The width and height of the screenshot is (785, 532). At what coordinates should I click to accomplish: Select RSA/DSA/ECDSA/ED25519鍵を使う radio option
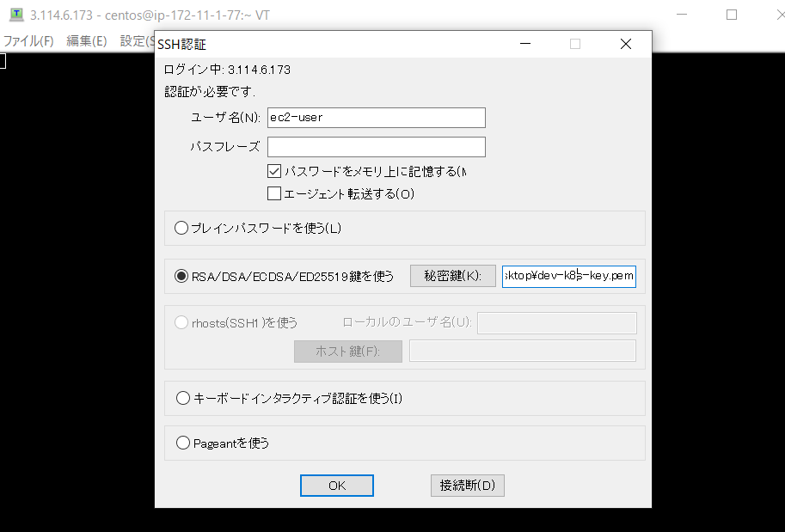[x=181, y=276]
